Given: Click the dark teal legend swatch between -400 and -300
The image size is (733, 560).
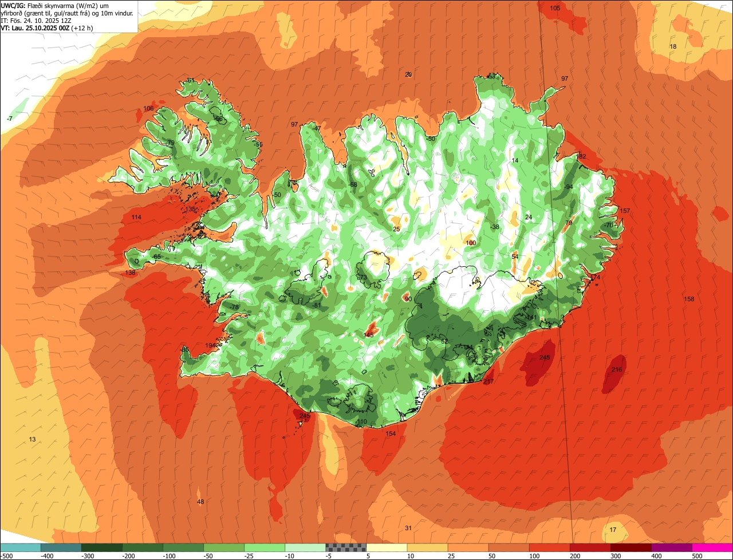Looking at the screenshot, I should click(61, 547).
